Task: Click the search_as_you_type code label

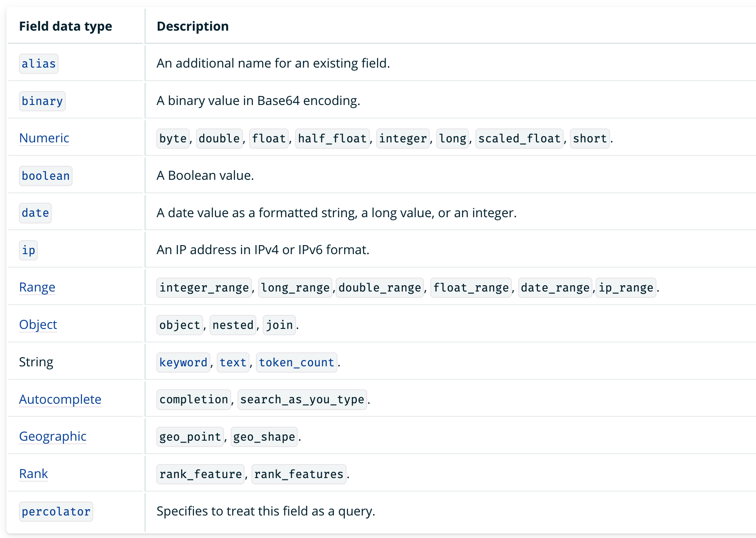Action: point(302,400)
